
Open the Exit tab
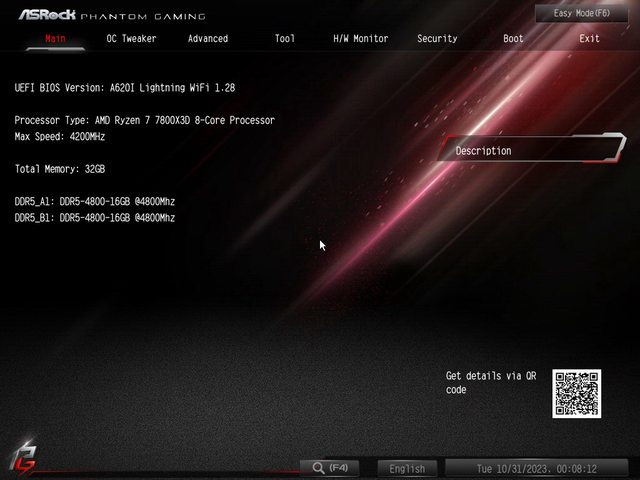pos(590,39)
